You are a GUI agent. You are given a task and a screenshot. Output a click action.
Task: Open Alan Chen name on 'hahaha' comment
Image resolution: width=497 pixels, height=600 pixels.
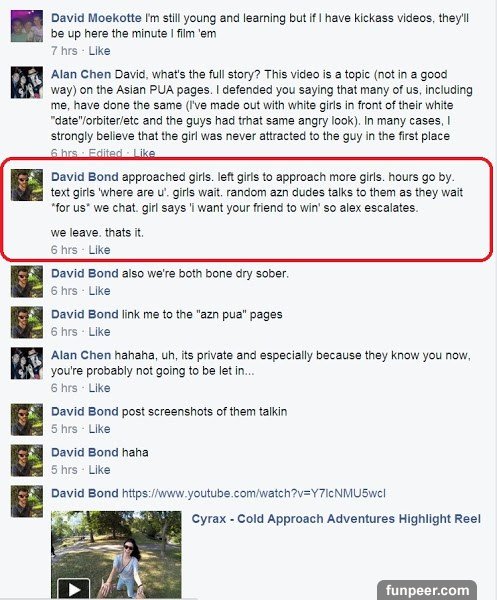pos(81,355)
